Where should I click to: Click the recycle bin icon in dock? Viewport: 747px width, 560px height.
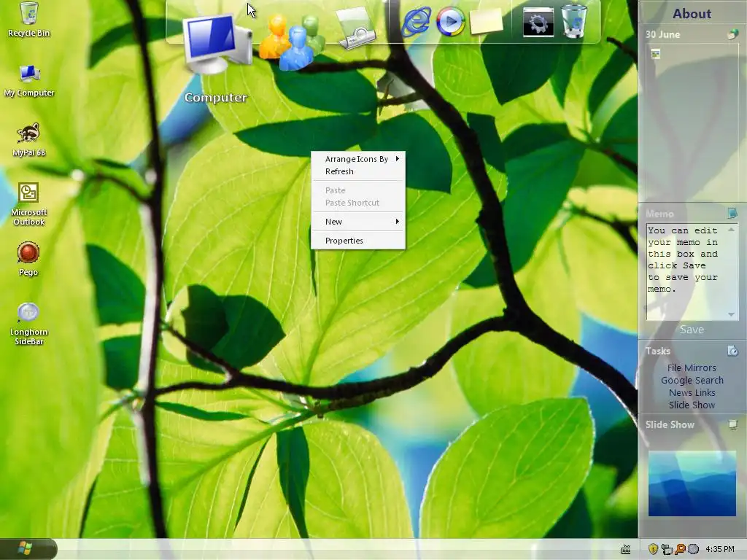(574, 20)
